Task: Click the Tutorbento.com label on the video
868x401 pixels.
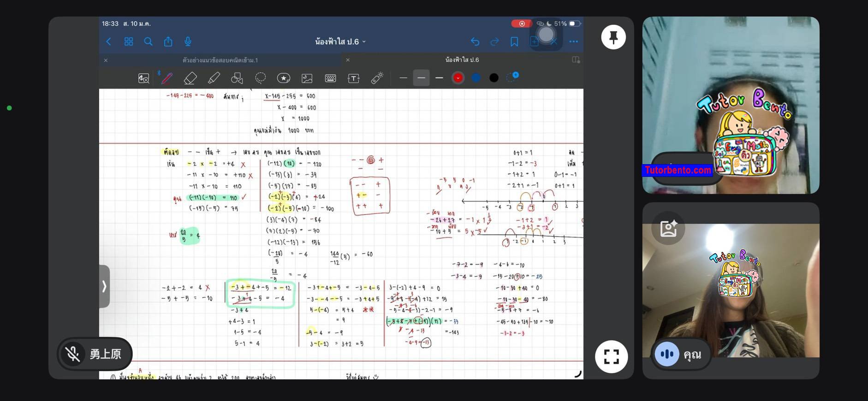Action: [678, 171]
